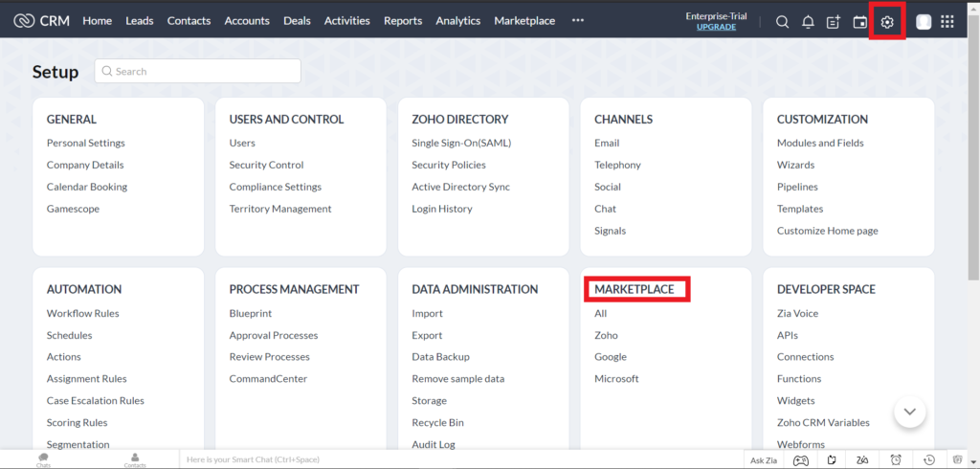Open the apps grid launcher
This screenshot has width=980, height=469.
coord(947,22)
